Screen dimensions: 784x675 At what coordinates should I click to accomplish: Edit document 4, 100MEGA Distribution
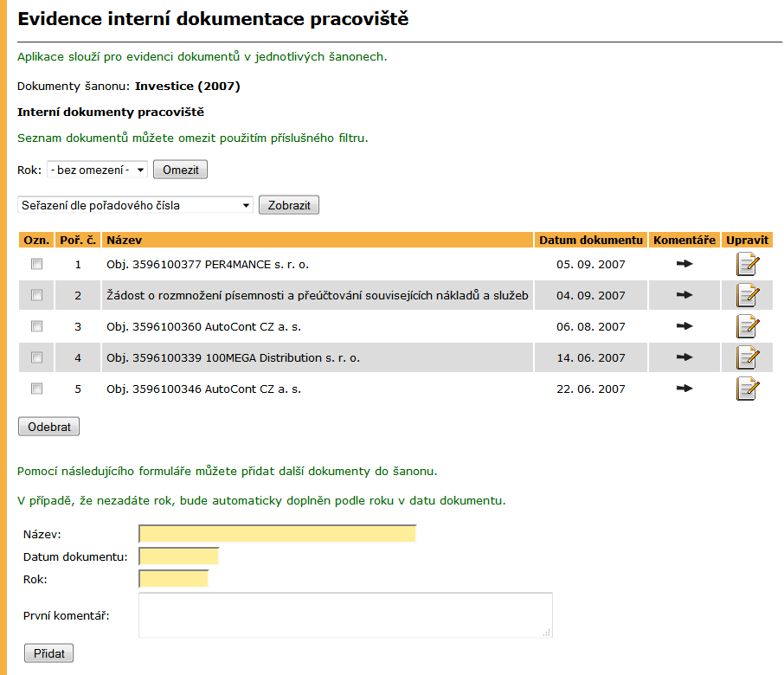pyautogui.click(x=748, y=357)
